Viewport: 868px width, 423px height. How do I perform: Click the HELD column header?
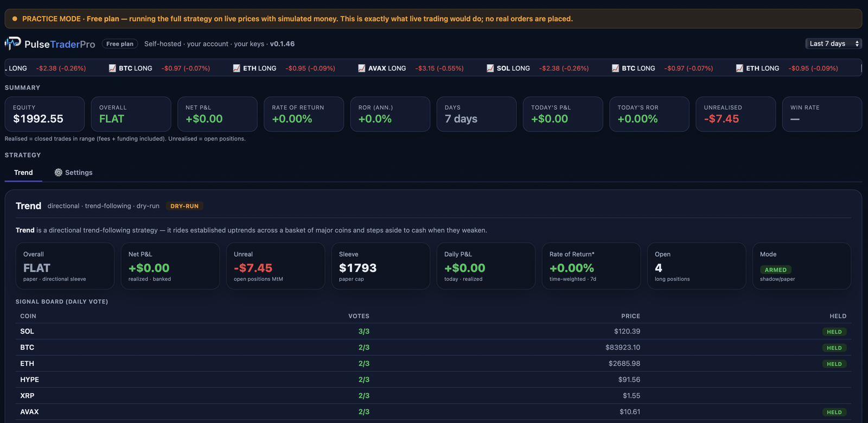[838, 316]
